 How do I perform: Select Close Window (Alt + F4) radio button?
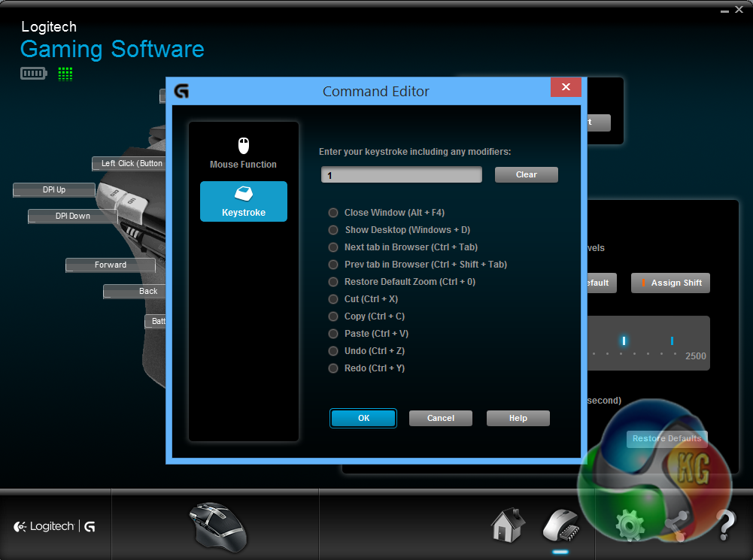click(x=333, y=213)
